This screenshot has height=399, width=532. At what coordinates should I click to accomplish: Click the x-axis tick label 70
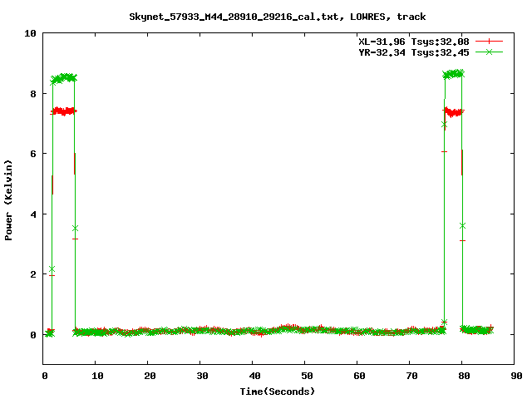point(411,376)
